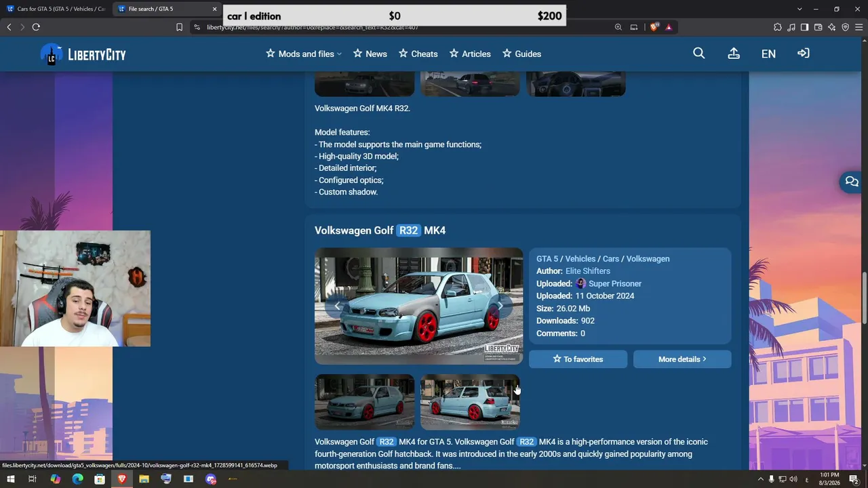Open the Brave Rewards triangle icon
The height and width of the screenshot is (488, 868).
tap(669, 27)
